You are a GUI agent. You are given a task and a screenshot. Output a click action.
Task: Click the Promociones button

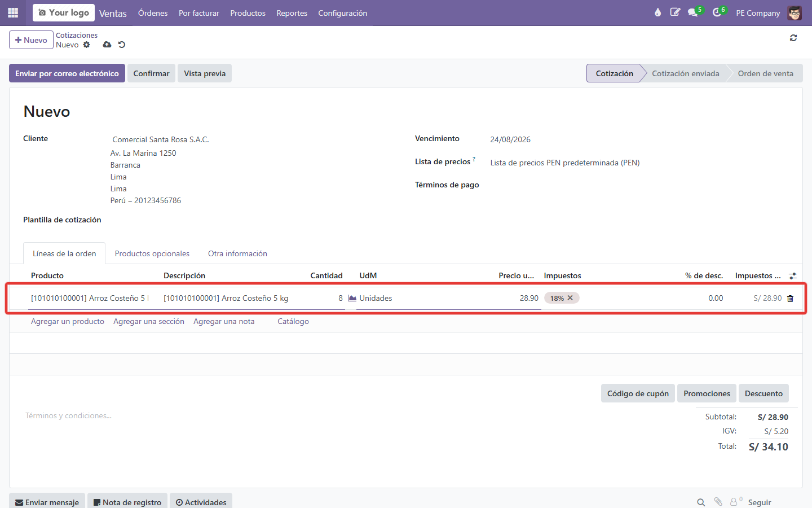[x=707, y=393]
